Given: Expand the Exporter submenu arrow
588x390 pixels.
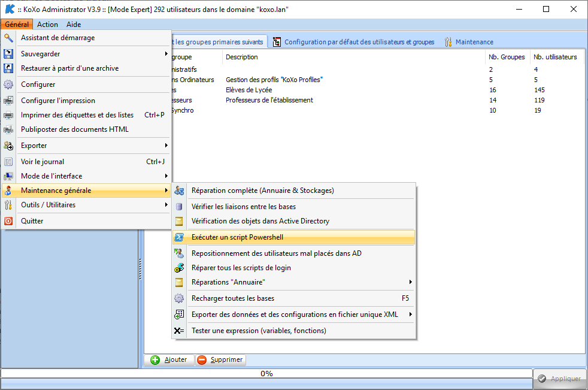Looking at the screenshot, I should point(166,146).
